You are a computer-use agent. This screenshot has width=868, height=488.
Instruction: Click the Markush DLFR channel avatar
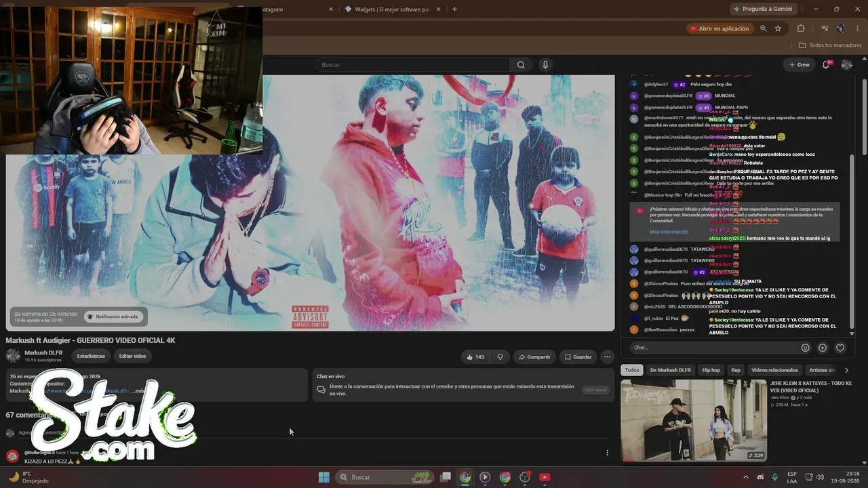tap(13, 356)
